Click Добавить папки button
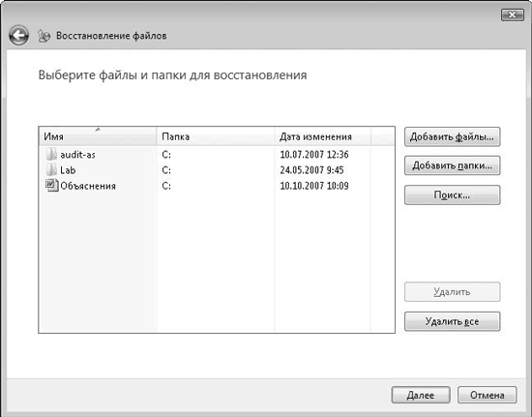 tap(452, 165)
